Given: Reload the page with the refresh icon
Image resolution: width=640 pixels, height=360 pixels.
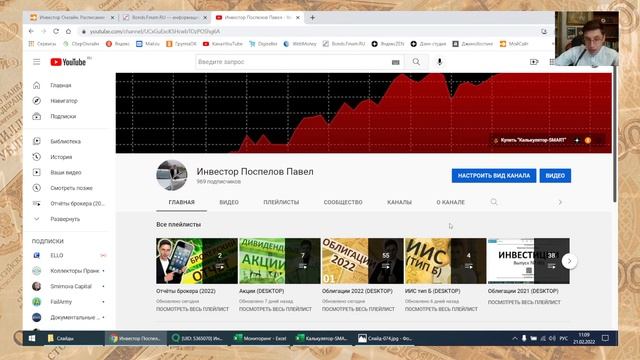Looking at the screenshot, I should [x=56, y=31].
